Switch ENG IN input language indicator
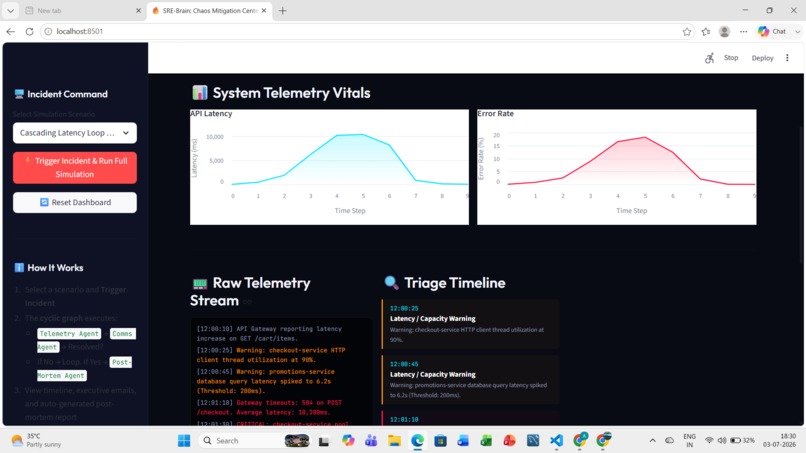The width and height of the screenshot is (806, 453). pos(689,441)
